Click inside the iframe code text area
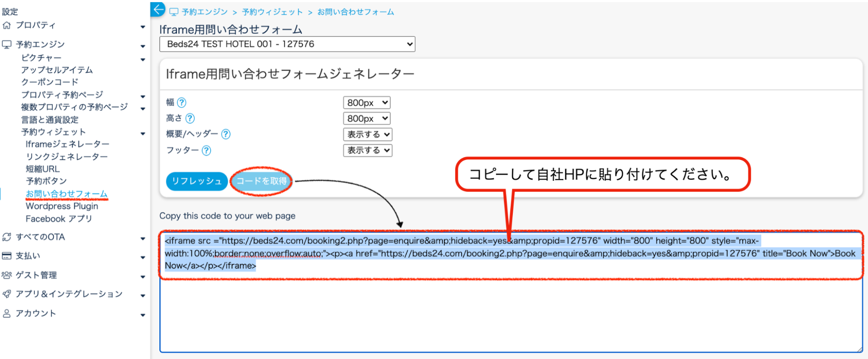The height and width of the screenshot is (359, 868). click(511, 313)
